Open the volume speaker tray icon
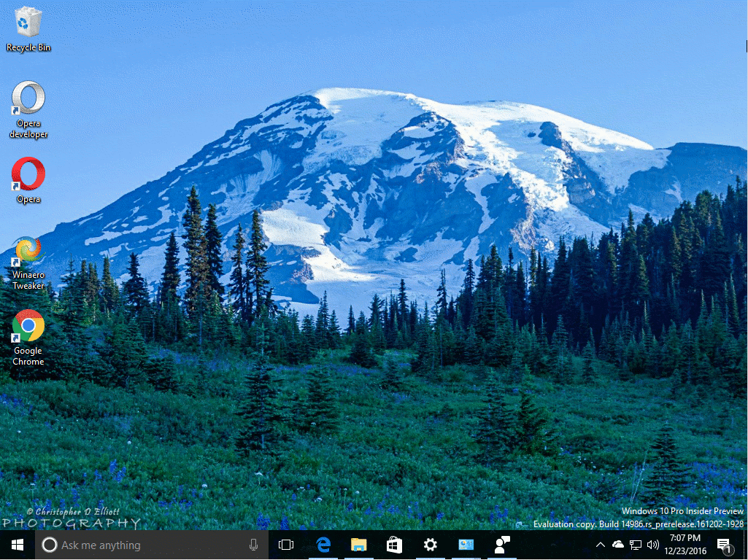This screenshot has width=748, height=560. [x=653, y=545]
